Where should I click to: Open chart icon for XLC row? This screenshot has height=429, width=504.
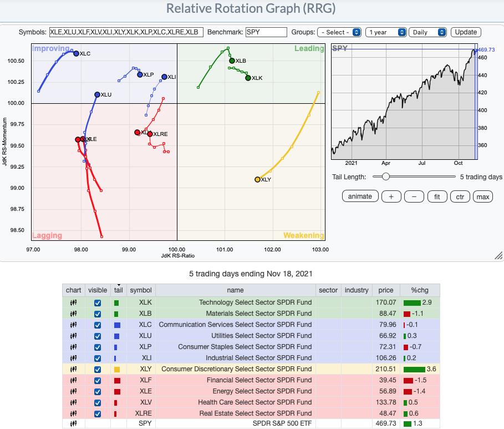(x=73, y=325)
